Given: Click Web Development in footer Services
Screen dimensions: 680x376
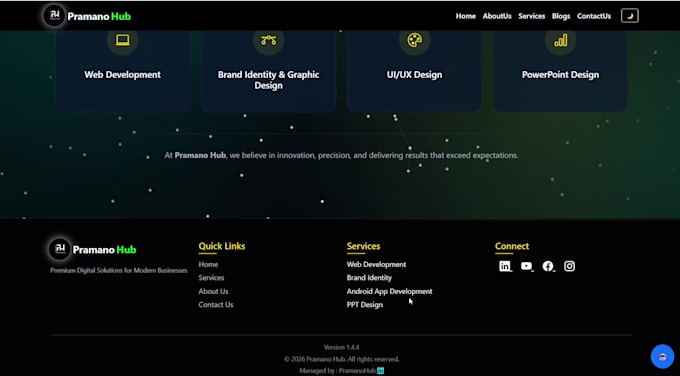Looking at the screenshot, I should point(376,264).
